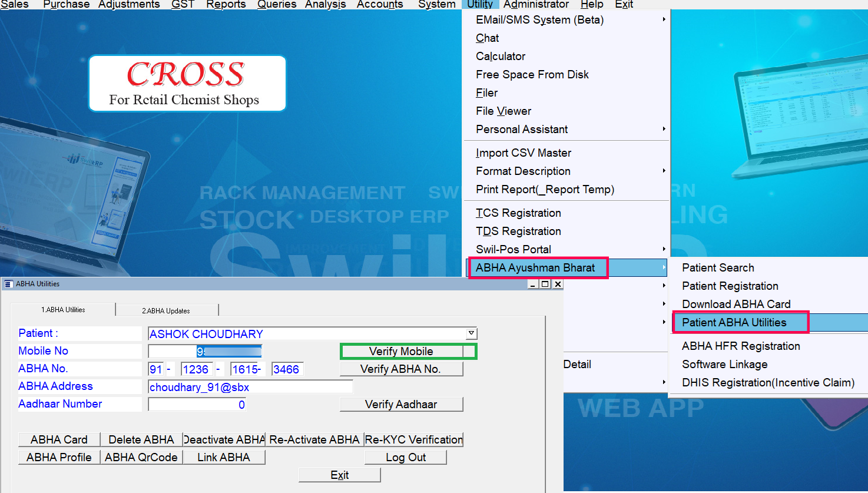This screenshot has width=868, height=493.
Task: Close the ABHA Utilities window
Action: (x=558, y=284)
